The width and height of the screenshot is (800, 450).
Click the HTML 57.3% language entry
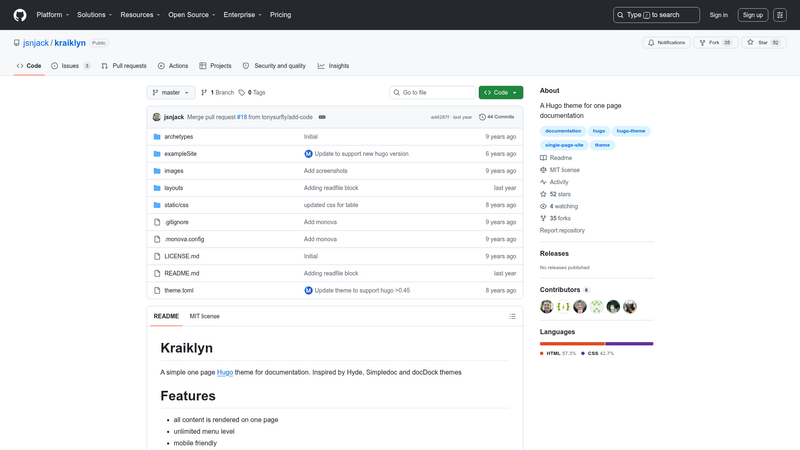tap(558, 354)
